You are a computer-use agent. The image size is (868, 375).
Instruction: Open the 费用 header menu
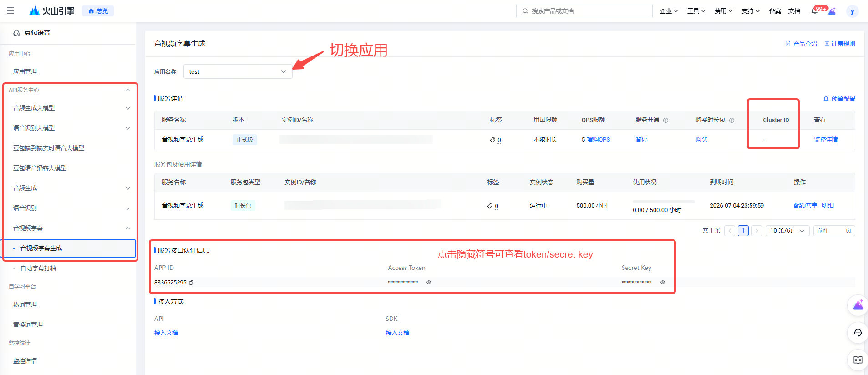point(723,11)
